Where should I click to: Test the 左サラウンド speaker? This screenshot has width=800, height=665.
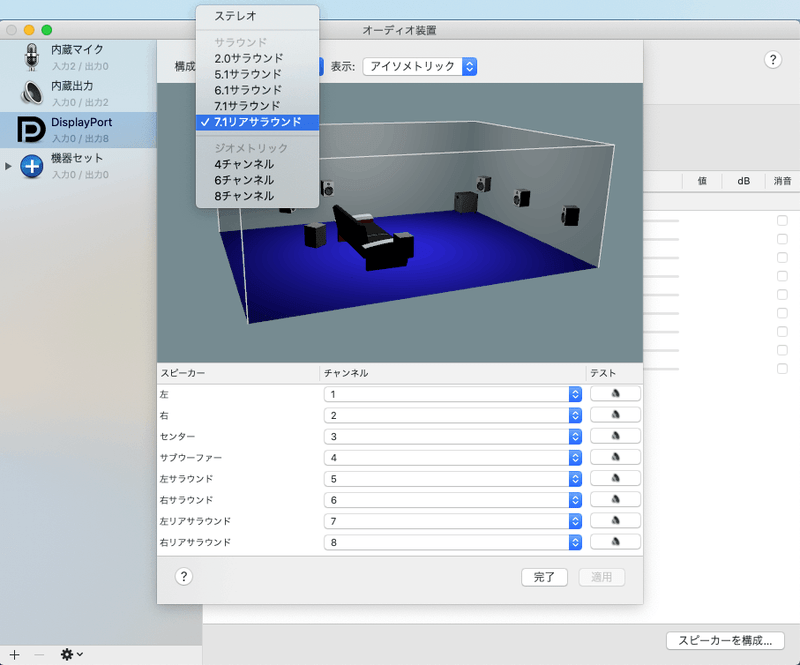click(x=615, y=478)
